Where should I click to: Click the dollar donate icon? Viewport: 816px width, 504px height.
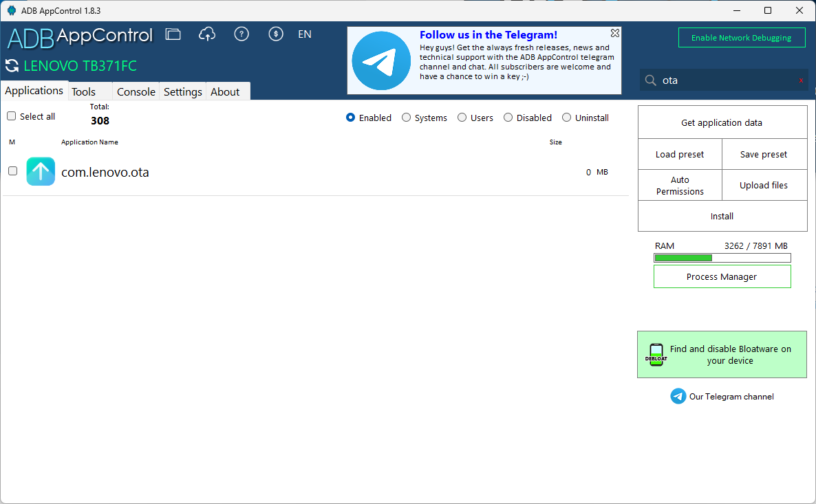(276, 34)
